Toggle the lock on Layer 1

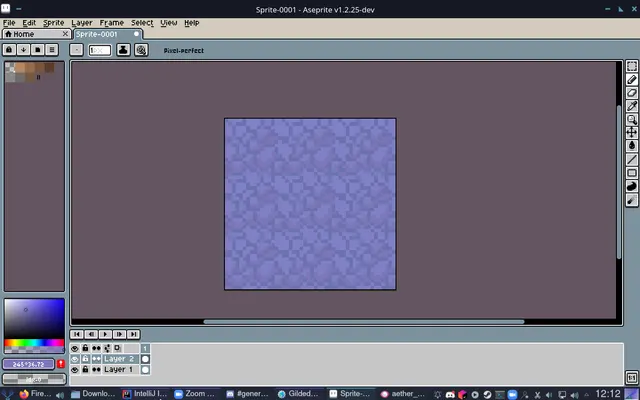click(85, 370)
